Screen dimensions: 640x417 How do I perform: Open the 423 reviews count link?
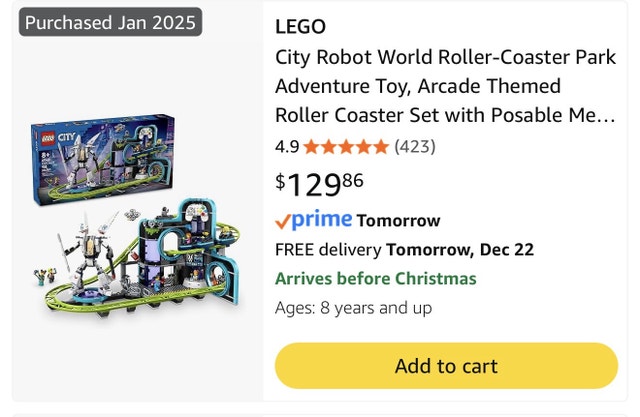click(x=415, y=147)
